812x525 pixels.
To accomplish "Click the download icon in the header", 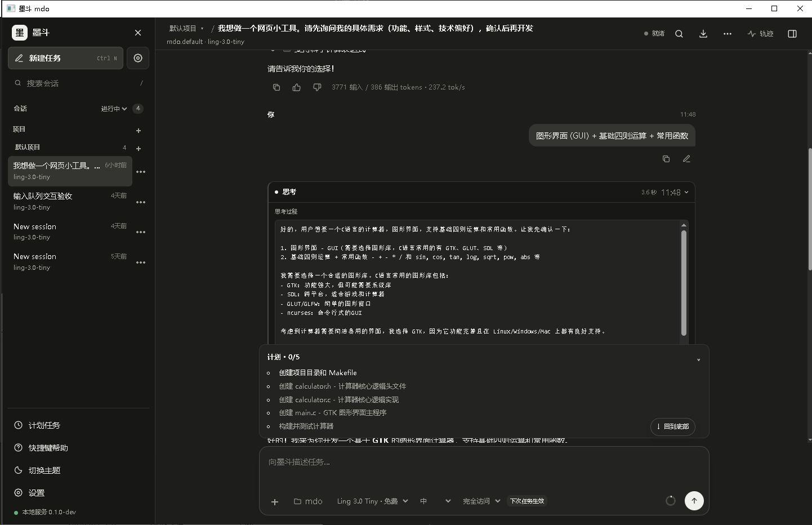I will coord(703,34).
